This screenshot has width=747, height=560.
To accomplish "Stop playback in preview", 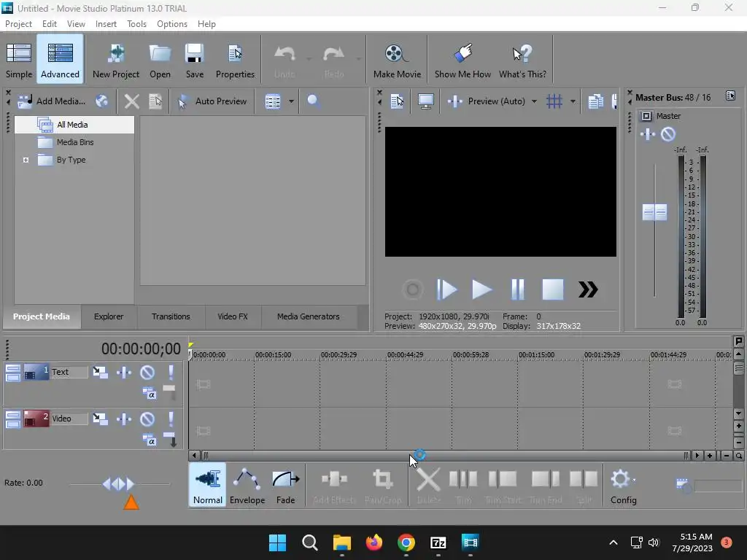I will tap(553, 289).
